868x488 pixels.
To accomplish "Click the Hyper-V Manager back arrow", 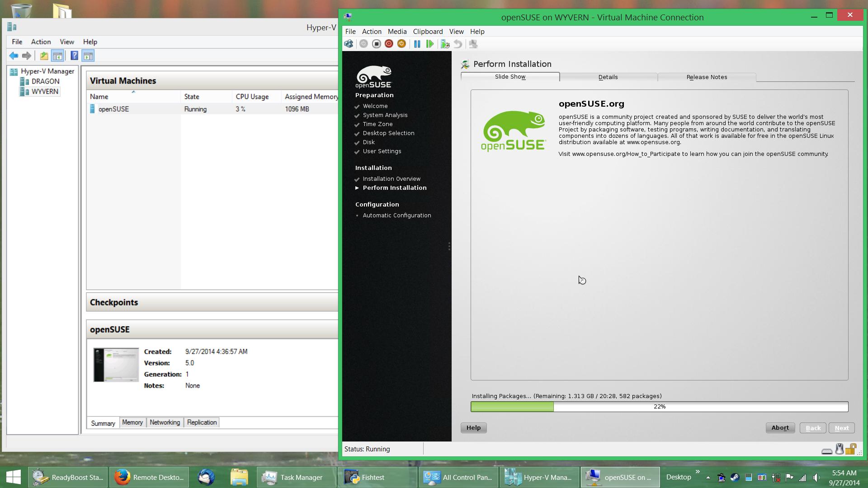I will tap(14, 56).
